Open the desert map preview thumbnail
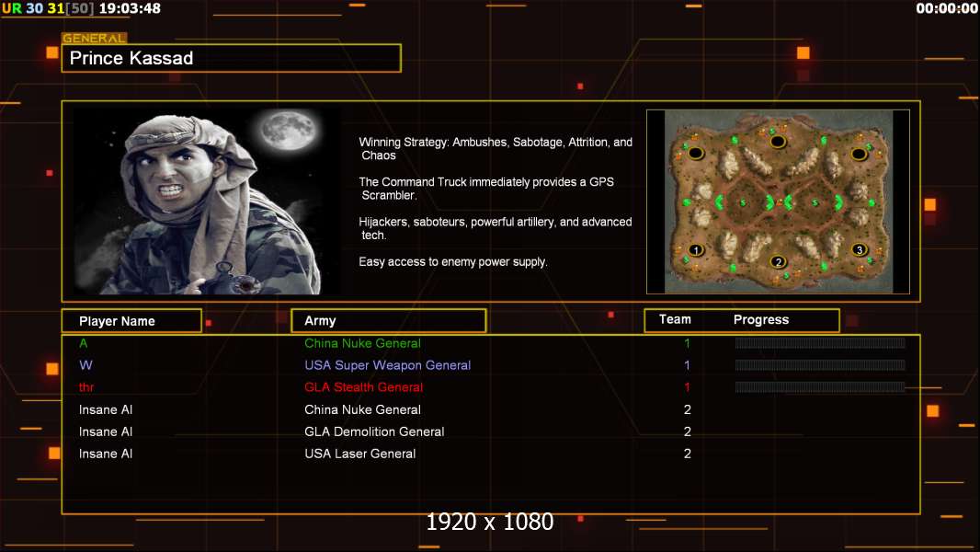 pos(778,201)
